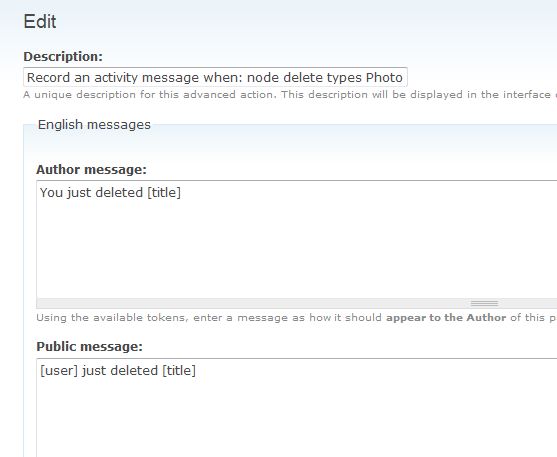This screenshot has width=557, height=457.
Task: Focus the Public message text area
Action: tap(297, 408)
